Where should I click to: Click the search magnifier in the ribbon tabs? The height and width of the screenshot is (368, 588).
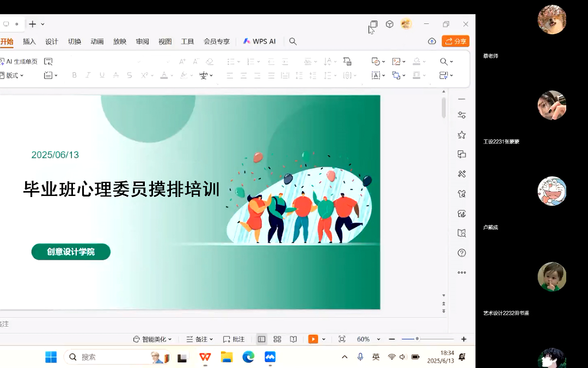(293, 41)
